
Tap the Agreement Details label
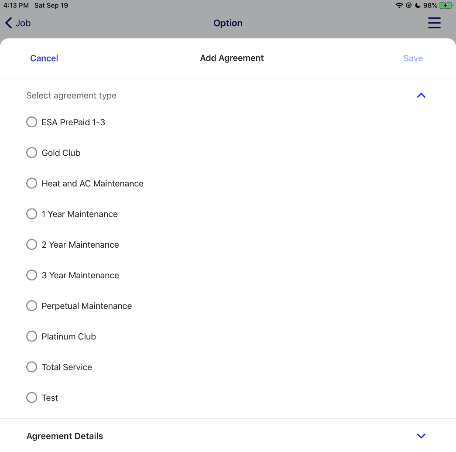[x=65, y=436]
